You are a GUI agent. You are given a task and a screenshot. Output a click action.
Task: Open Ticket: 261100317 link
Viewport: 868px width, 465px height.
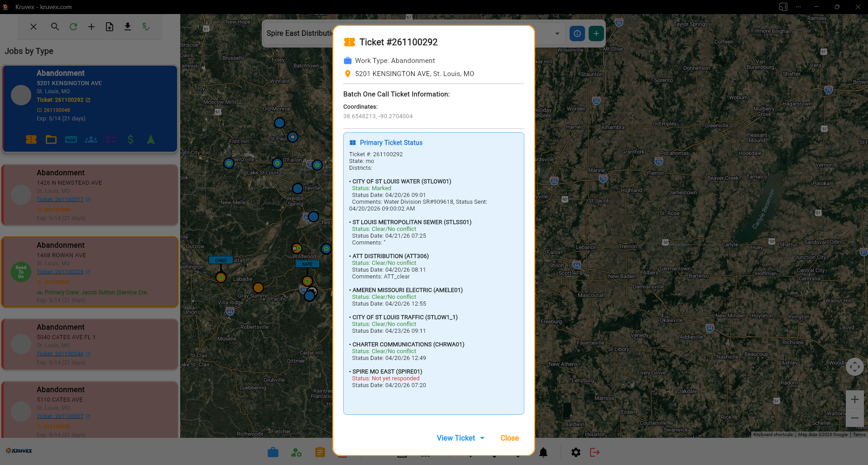tap(60, 200)
